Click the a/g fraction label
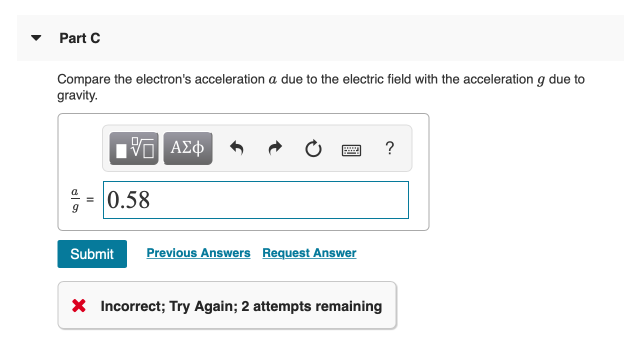 (x=74, y=200)
